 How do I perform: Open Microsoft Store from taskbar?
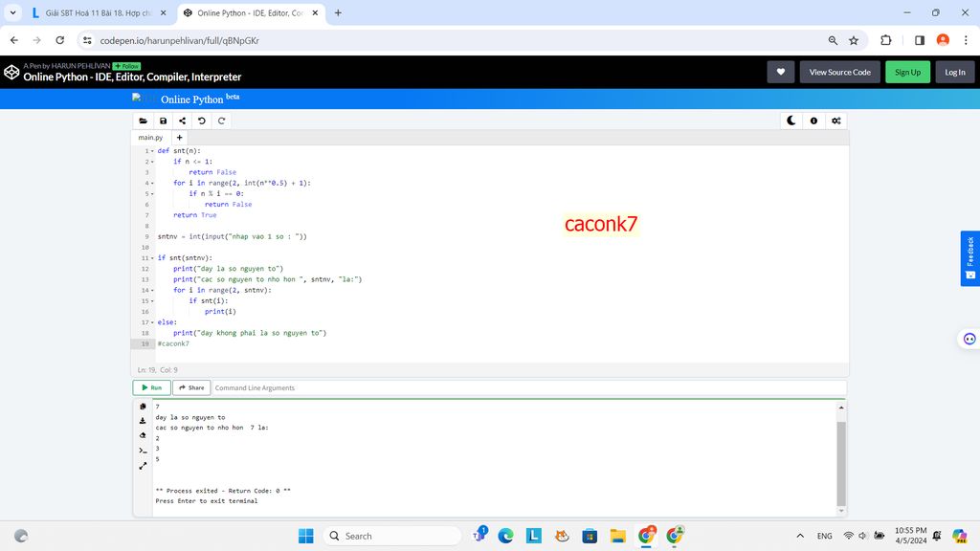[x=590, y=536]
